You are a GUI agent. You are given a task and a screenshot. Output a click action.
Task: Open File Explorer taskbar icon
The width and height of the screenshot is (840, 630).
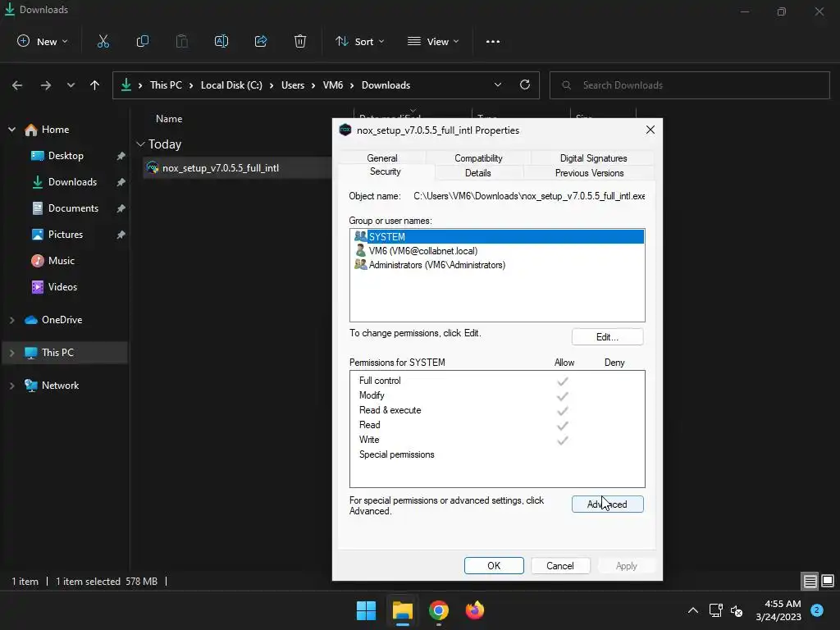[402, 610]
